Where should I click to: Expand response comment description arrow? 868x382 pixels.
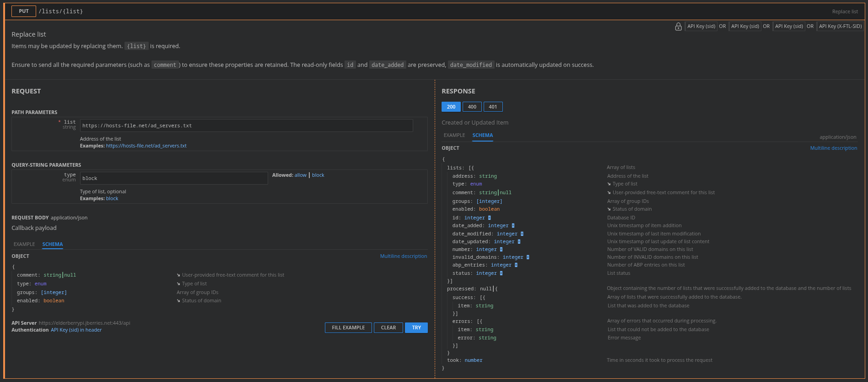[x=609, y=193]
